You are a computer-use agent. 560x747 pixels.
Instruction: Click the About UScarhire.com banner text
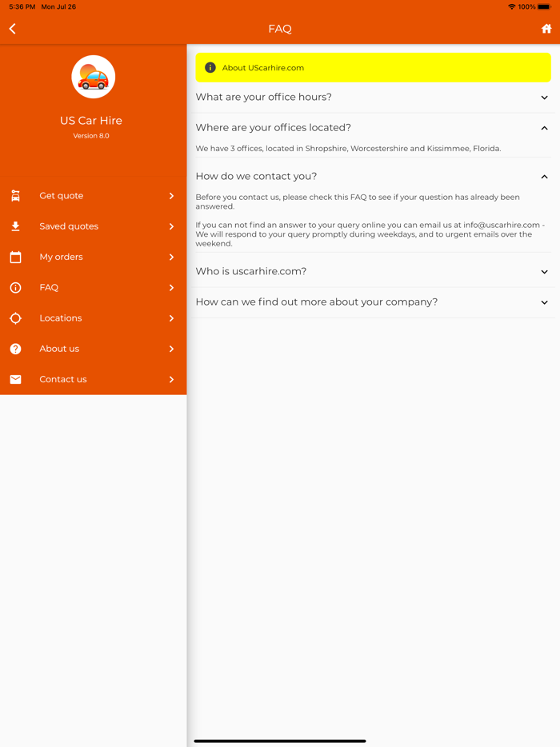pos(263,68)
